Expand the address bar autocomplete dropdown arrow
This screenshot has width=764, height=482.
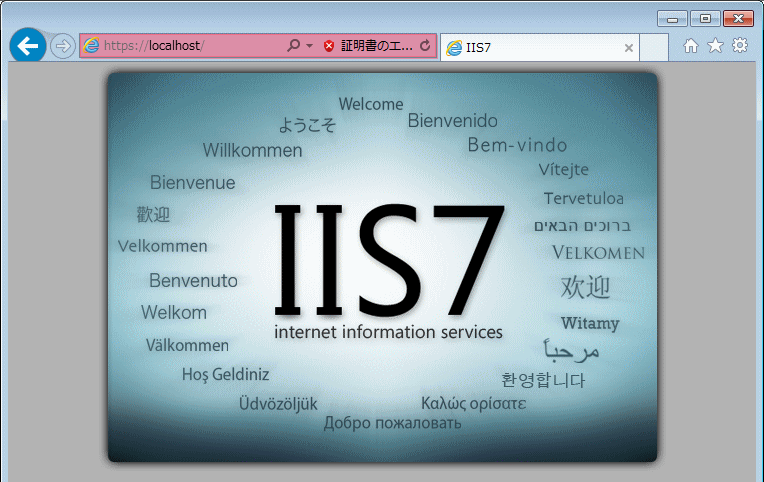click(310, 46)
